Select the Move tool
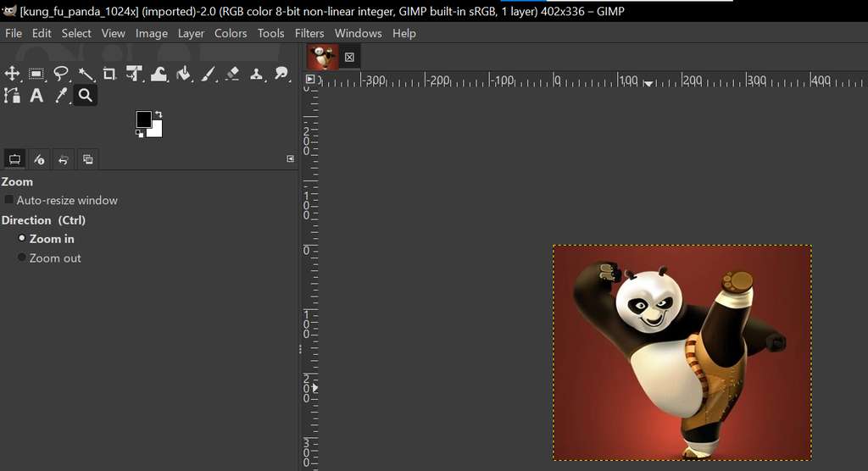This screenshot has height=471, width=868. [x=12, y=74]
